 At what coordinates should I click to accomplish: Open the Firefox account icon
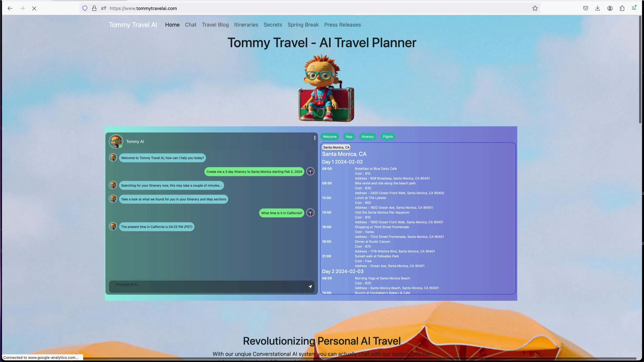pos(610,8)
